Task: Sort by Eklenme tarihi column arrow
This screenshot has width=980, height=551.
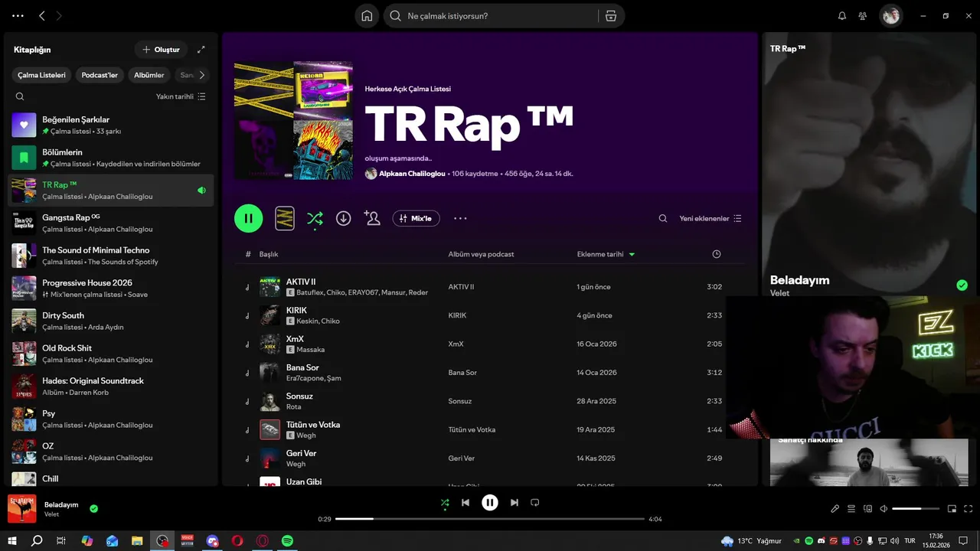Action: [x=632, y=254]
